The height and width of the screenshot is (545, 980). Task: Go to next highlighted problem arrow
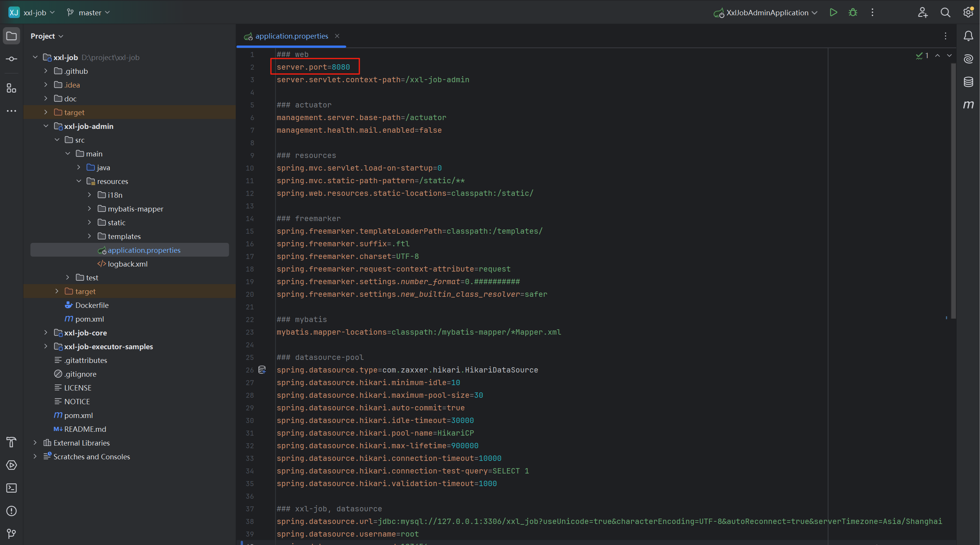click(x=949, y=56)
